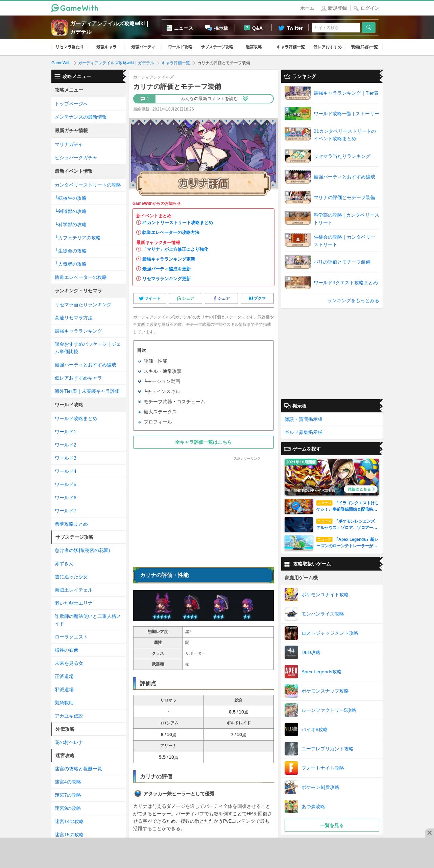Jump to スキル・通常攻撃 in table of contents
434x868 pixels.
tap(162, 371)
